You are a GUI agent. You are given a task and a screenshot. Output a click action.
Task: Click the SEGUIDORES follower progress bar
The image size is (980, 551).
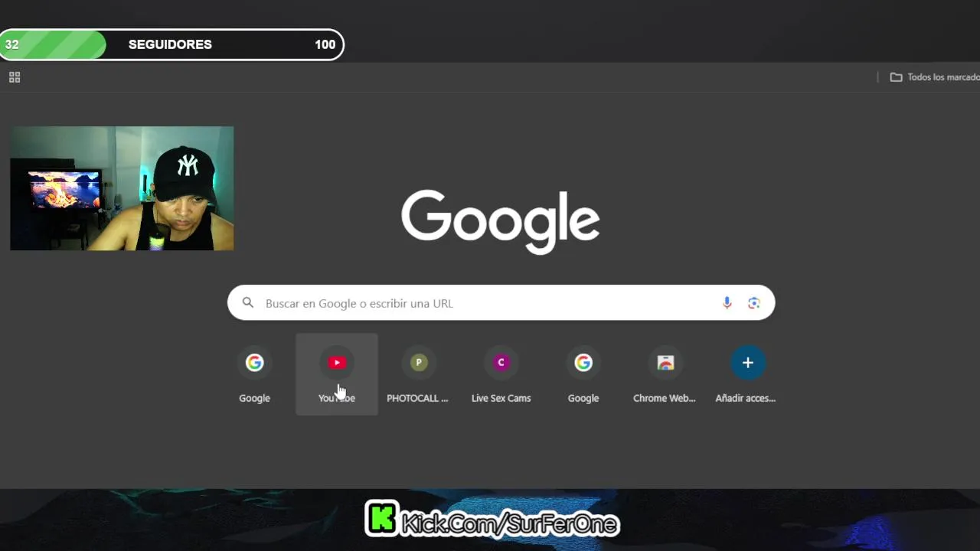(x=172, y=44)
